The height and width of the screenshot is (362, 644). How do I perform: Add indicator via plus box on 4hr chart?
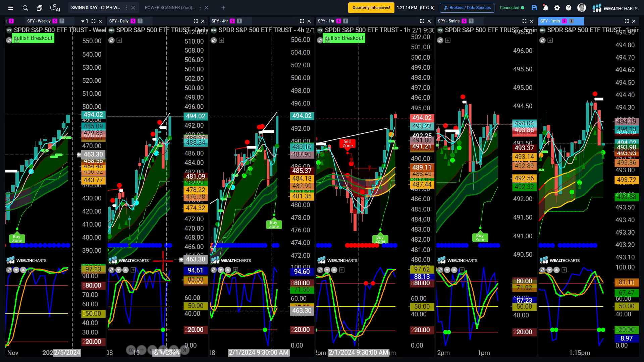point(221,41)
